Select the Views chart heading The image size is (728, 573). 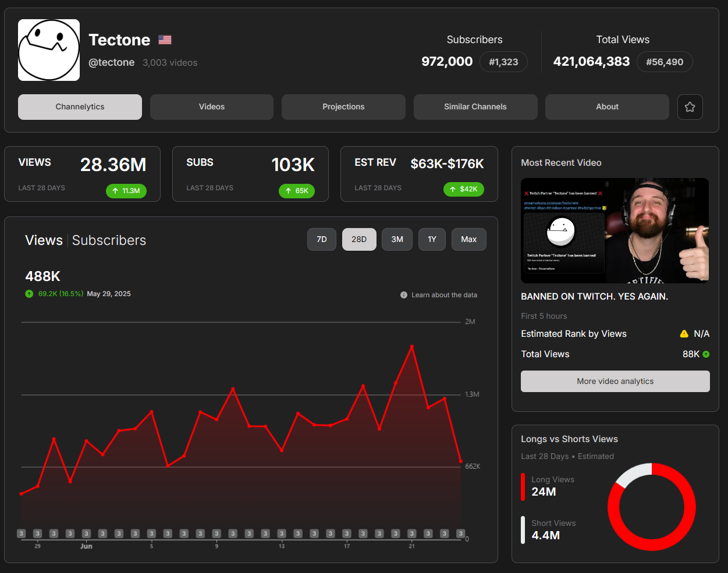pos(44,240)
